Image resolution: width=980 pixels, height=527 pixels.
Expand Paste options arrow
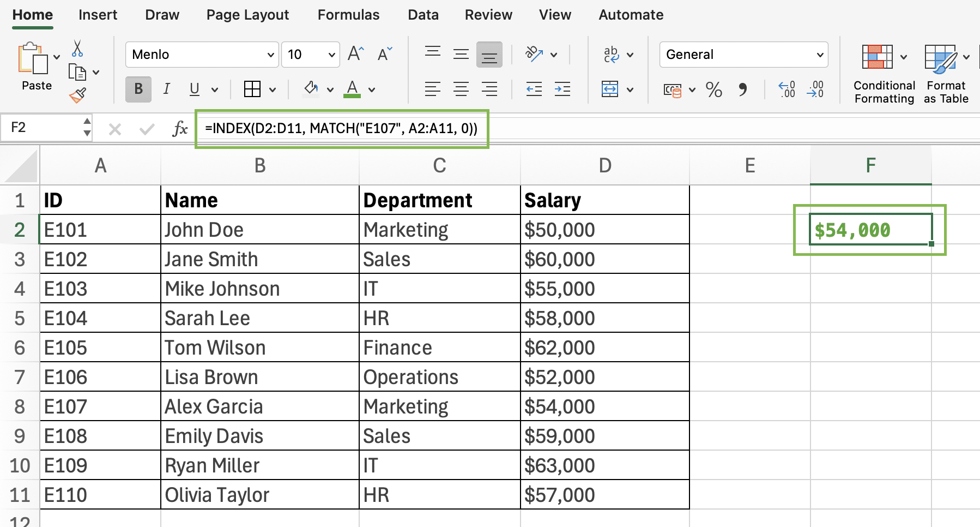[x=57, y=57]
